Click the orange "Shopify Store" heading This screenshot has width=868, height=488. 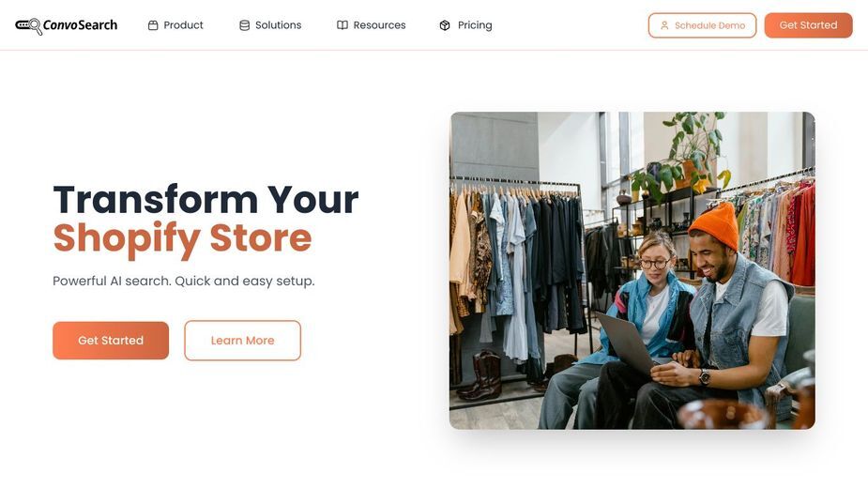click(183, 238)
